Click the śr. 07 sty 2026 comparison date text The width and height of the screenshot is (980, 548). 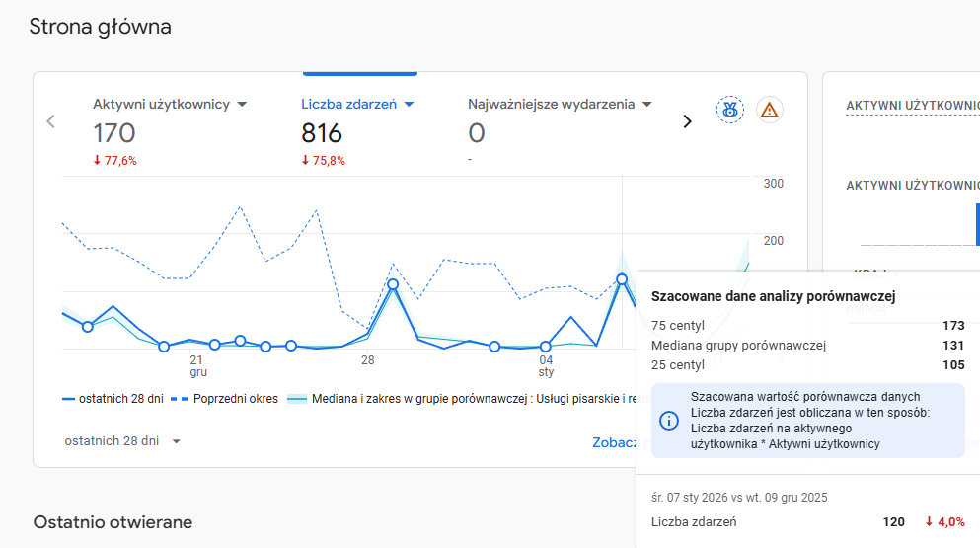click(739, 498)
